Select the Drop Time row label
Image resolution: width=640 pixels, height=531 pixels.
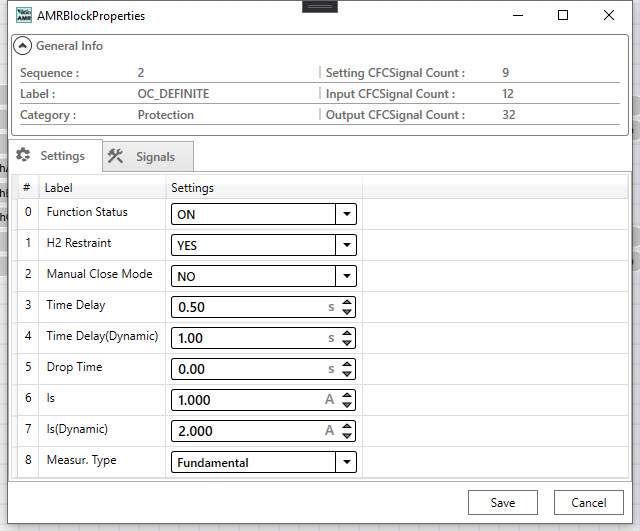pos(74,367)
